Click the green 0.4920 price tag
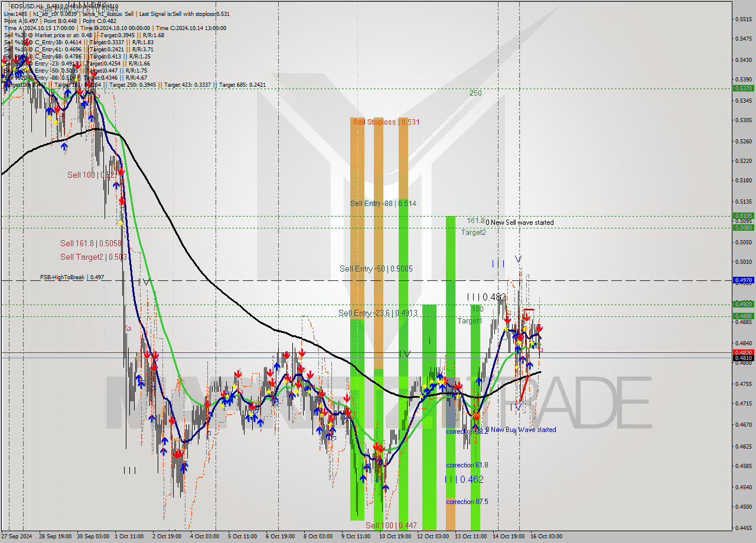This screenshot has height=543, width=756. coord(743,305)
